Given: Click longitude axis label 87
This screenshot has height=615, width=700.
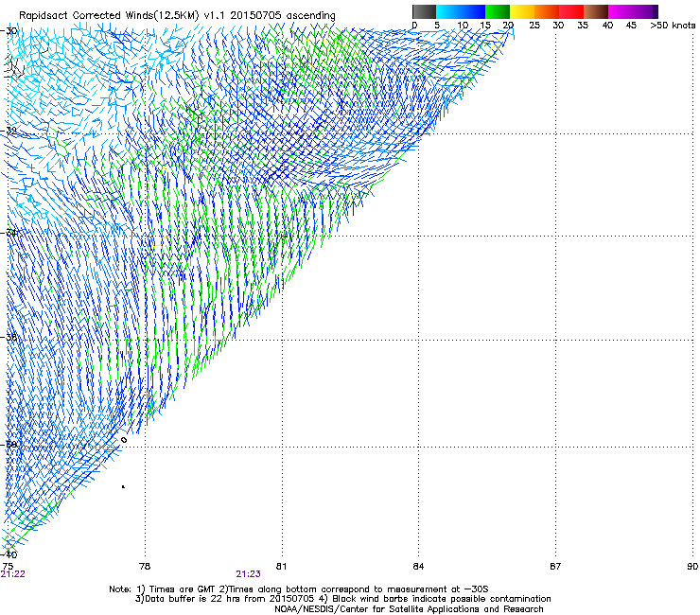Looking at the screenshot, I should [555, 566].
